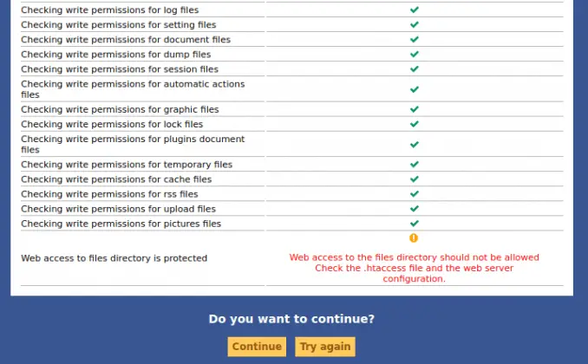Click green checkmark for dump files

coord(415,54)
